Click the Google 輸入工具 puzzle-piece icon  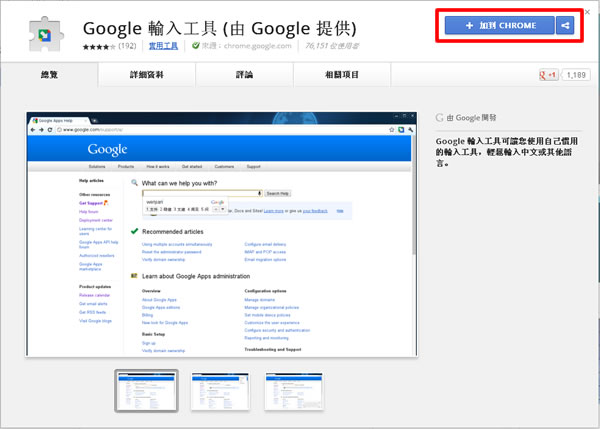tap(46, 34)
